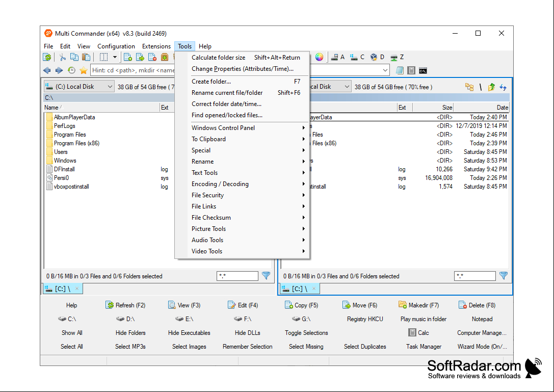Click the folder tree icon in right panel
The image size is (554, 392).
(x=469, y=87)
